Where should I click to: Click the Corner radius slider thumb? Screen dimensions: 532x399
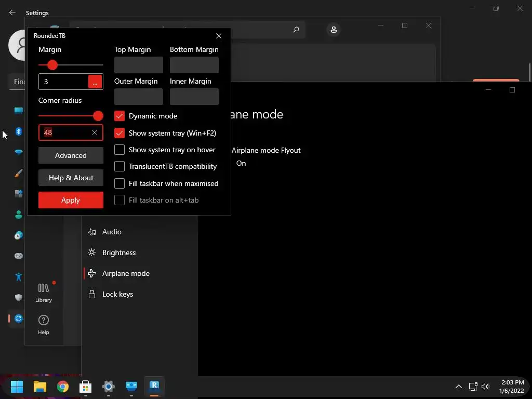98,116
